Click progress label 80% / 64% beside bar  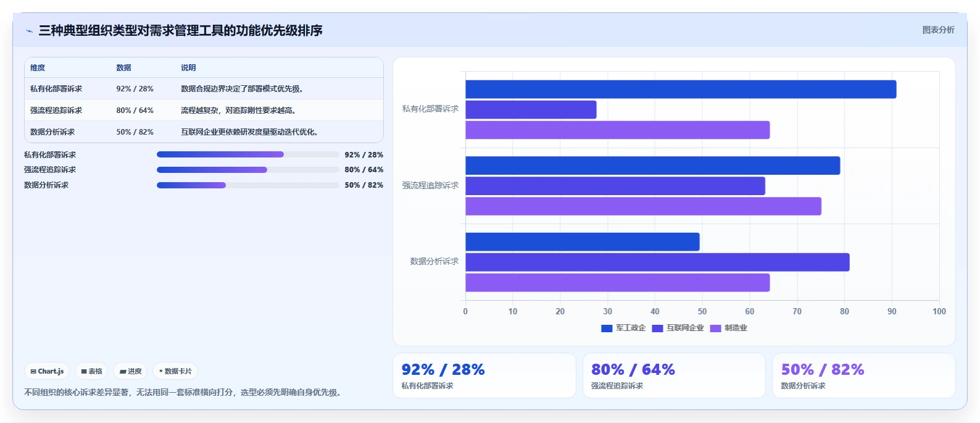click(x=363, y=170)
